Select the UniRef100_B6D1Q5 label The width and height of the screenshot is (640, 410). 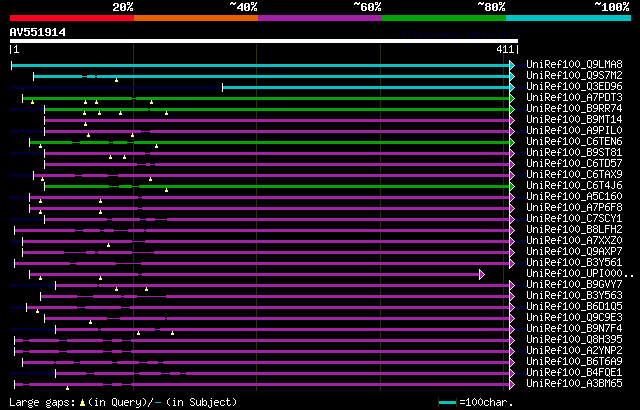tap(574, 307)
